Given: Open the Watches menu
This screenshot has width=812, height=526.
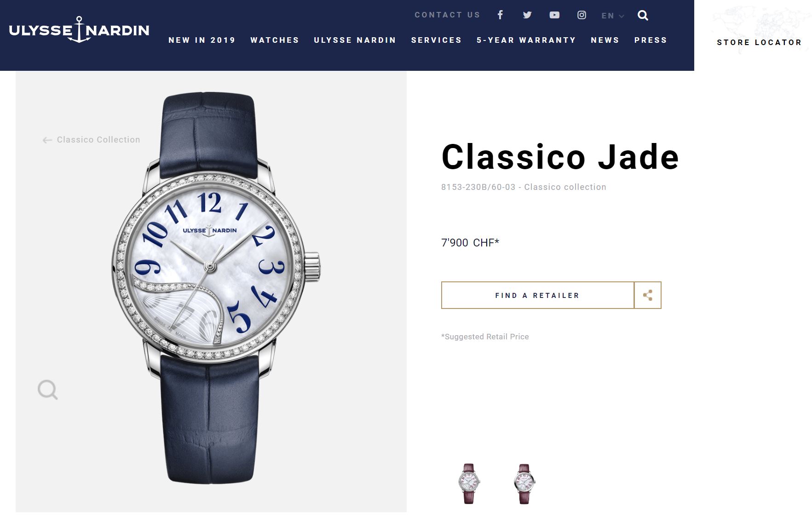Looking at the screenshot, I should pyautogui.click(x=275, y=40).
